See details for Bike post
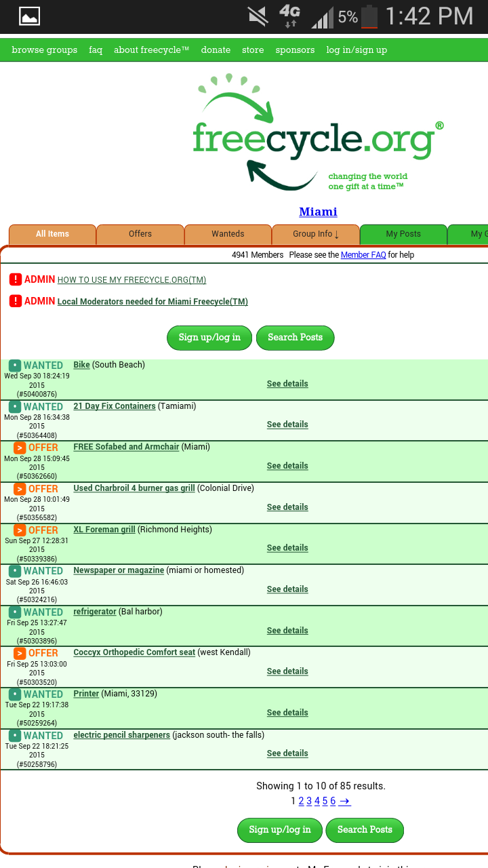The height and width of the screenshot is (868, 488). click(287, 384)
